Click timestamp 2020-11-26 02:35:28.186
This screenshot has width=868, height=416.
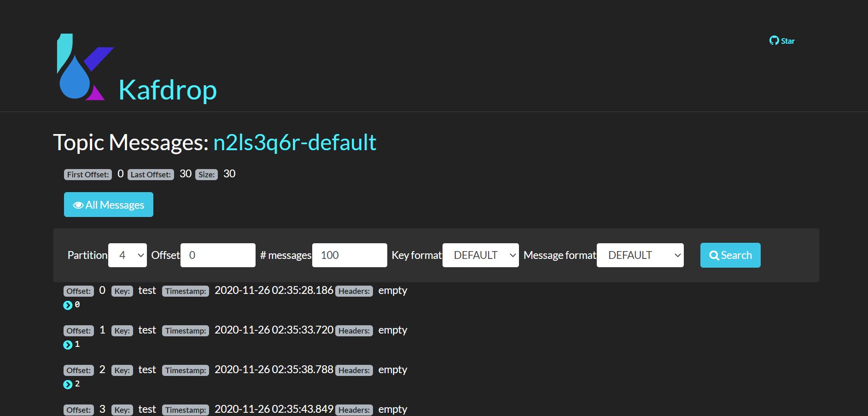click(x=274, y=291)
